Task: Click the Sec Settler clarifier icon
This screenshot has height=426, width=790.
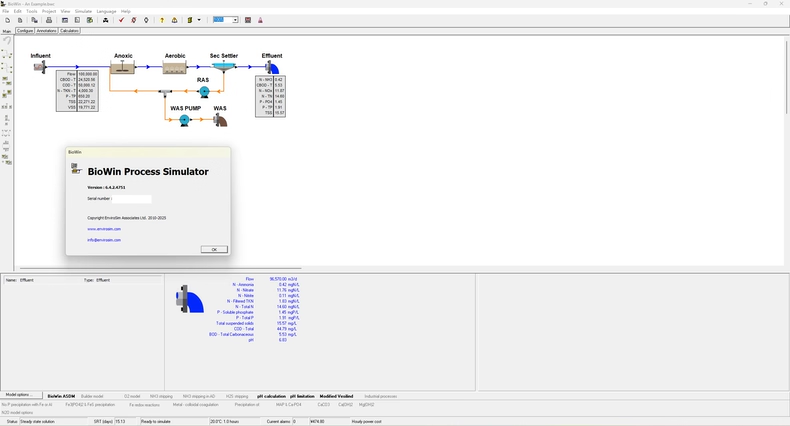Action: coord(224,67)
